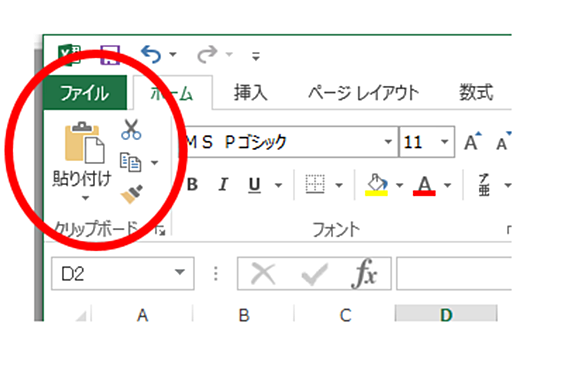586x373 pixels.
Task: Increase font size with large A
Action: [x=473, y=141]
